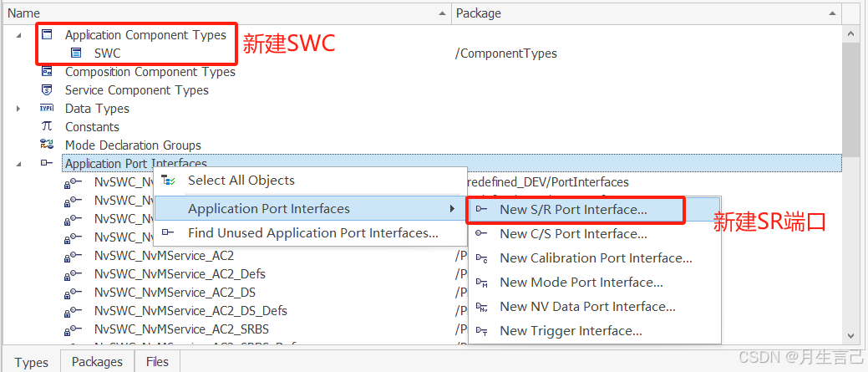Select New C/S Port Interface...
868x372 pixels.
coord(595,233)
